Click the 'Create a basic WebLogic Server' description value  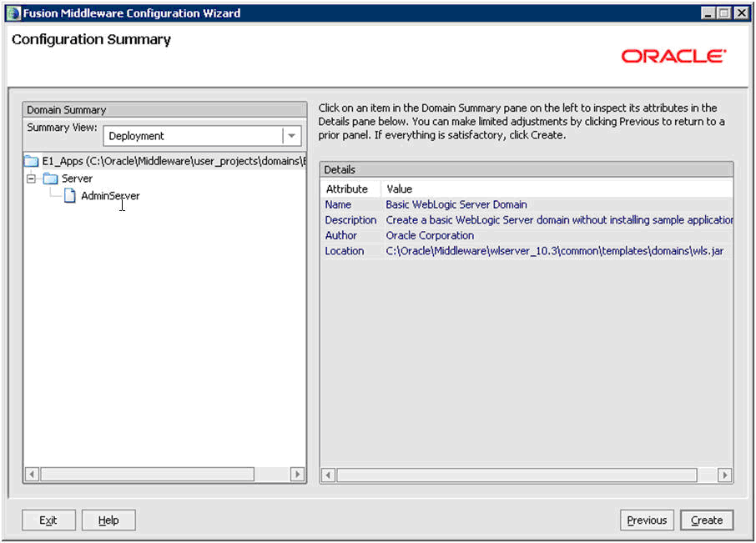pyautogui.click(x=559, y=219)
